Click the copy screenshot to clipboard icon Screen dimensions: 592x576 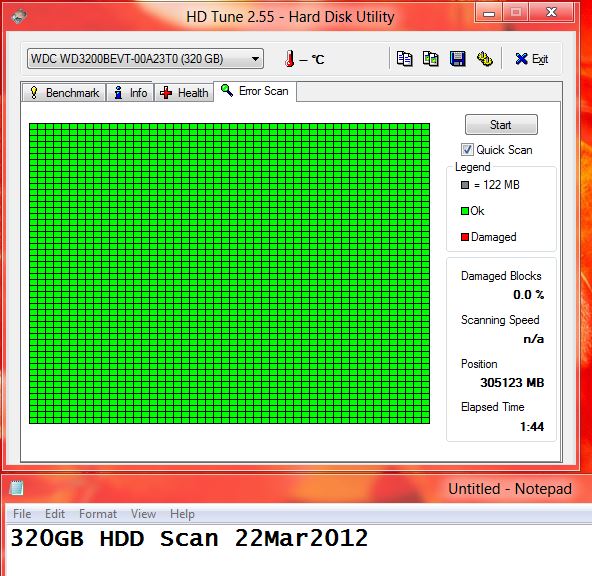click(x=431, y=59)
